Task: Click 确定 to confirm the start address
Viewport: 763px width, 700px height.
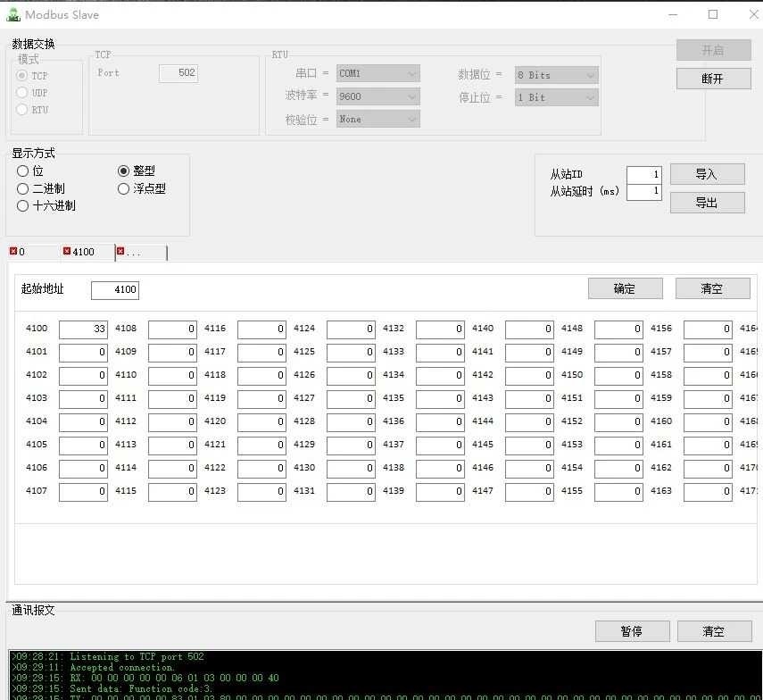Action: (x=625, y=288)
